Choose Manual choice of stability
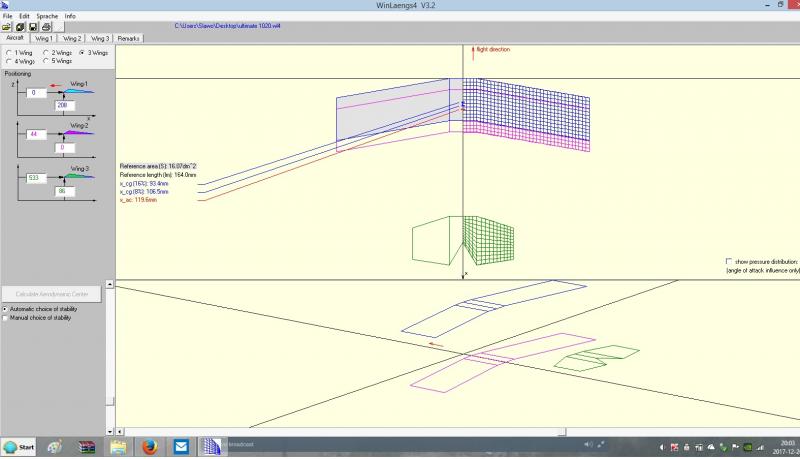800x459 pixels. tap(5, 319)
